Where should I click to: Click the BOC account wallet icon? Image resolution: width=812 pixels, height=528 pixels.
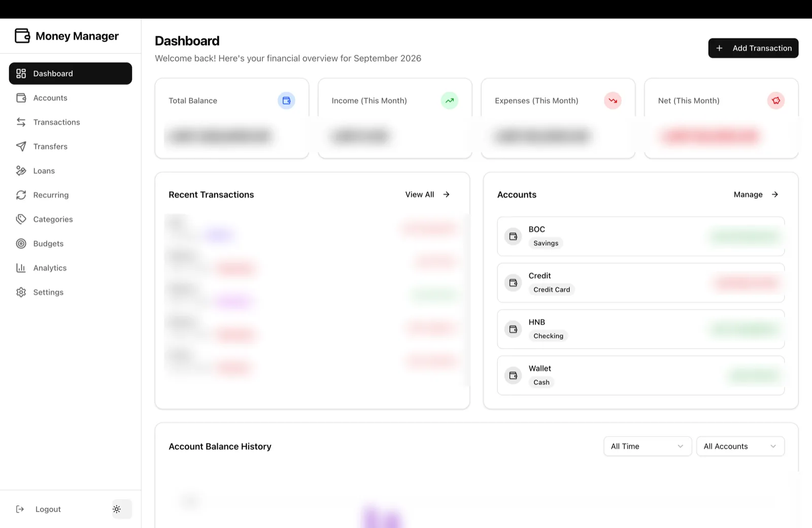click(513, 237)
